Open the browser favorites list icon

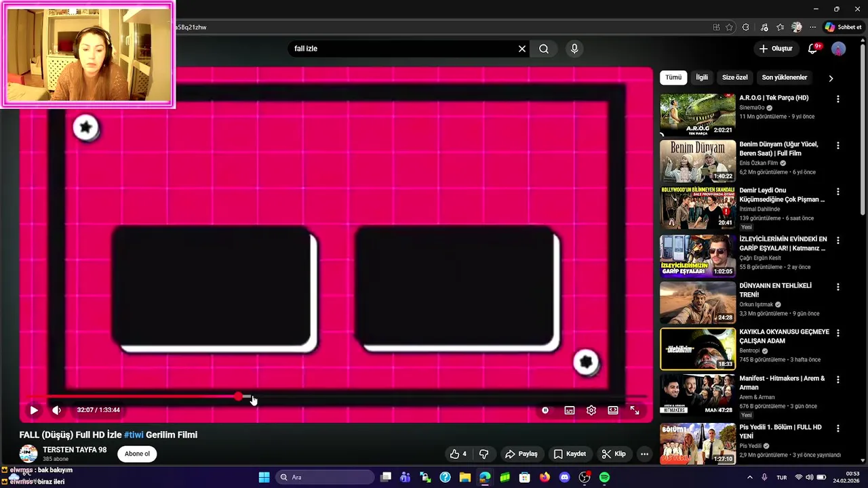click(x=781, y=27)
